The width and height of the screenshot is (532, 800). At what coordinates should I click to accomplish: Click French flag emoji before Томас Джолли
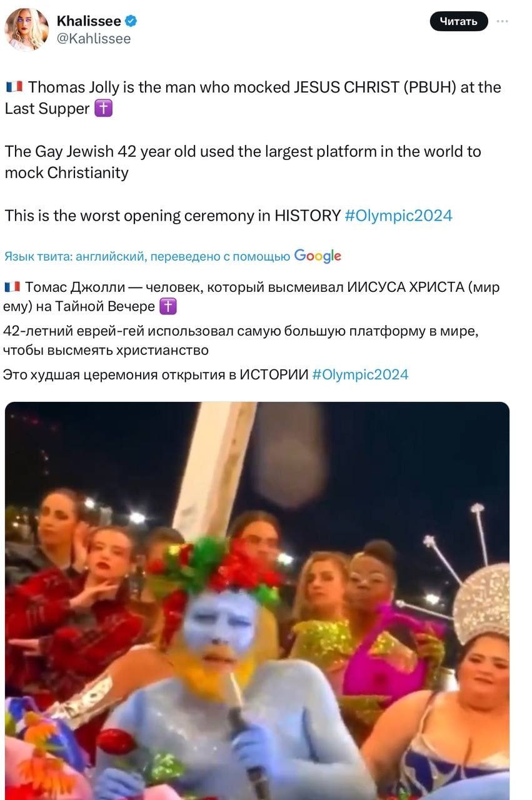(12, 287)
